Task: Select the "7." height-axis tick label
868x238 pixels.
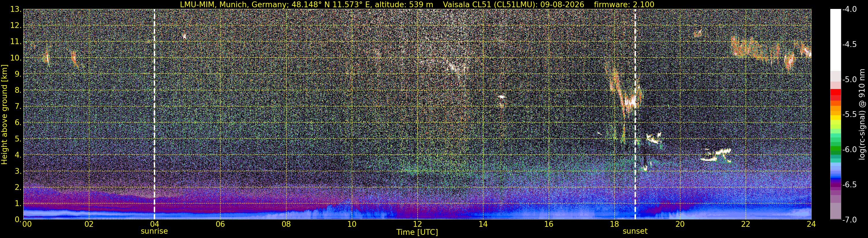Action: click(x=18, y=106)
